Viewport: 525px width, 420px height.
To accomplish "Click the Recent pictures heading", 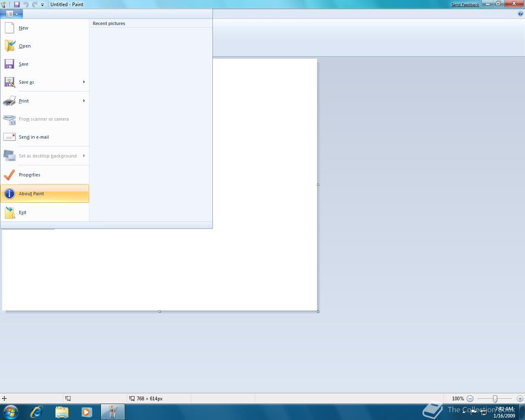I will [x=109, y=23].
